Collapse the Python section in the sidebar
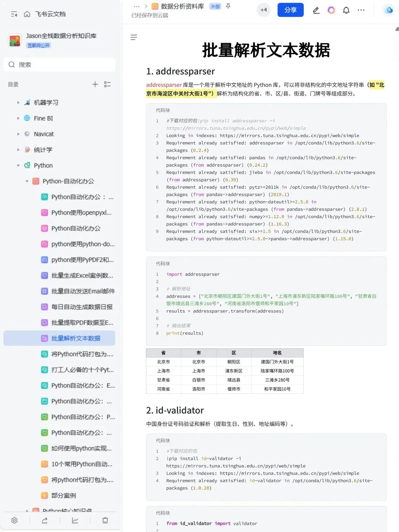 click(18, 166)
